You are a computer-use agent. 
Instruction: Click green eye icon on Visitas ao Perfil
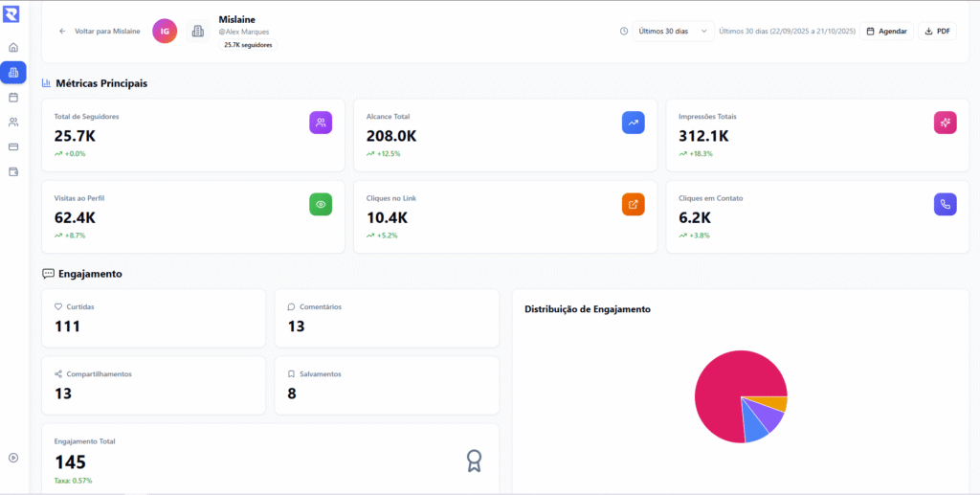point(321,204)
